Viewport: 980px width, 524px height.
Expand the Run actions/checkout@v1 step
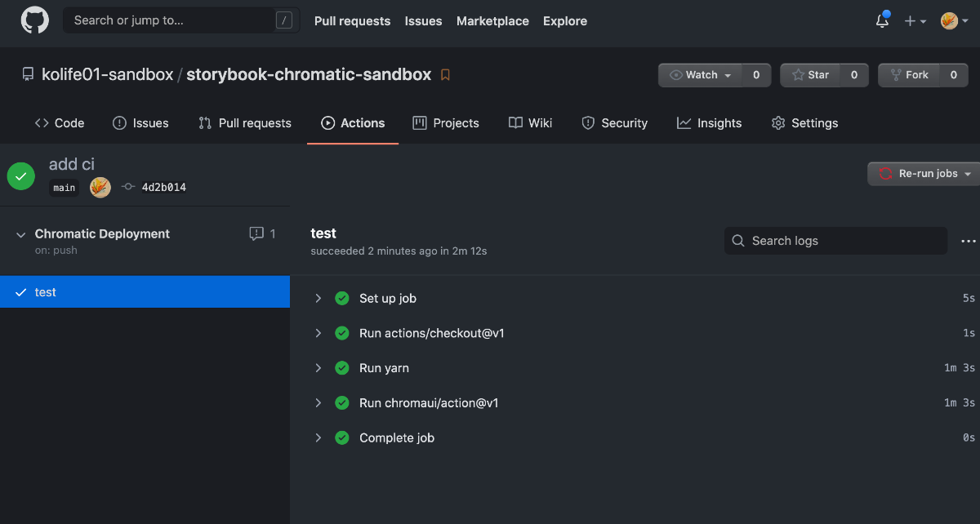[x=318, y=333]
